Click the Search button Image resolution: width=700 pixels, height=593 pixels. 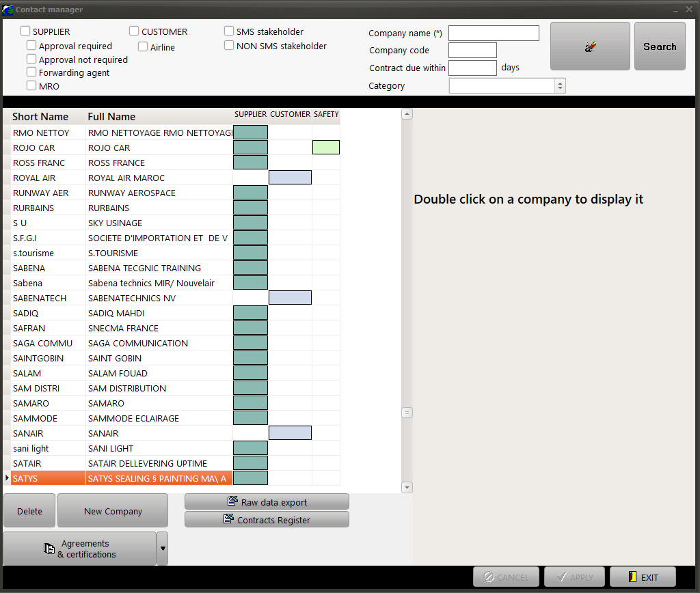click(660, 46)
